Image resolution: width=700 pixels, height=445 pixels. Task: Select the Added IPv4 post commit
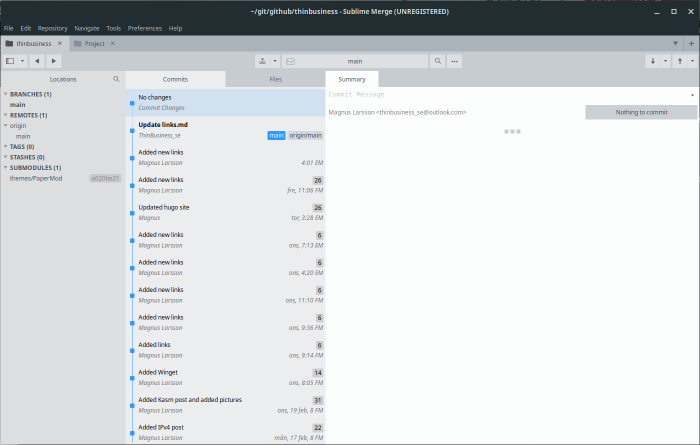click(225, 432)
